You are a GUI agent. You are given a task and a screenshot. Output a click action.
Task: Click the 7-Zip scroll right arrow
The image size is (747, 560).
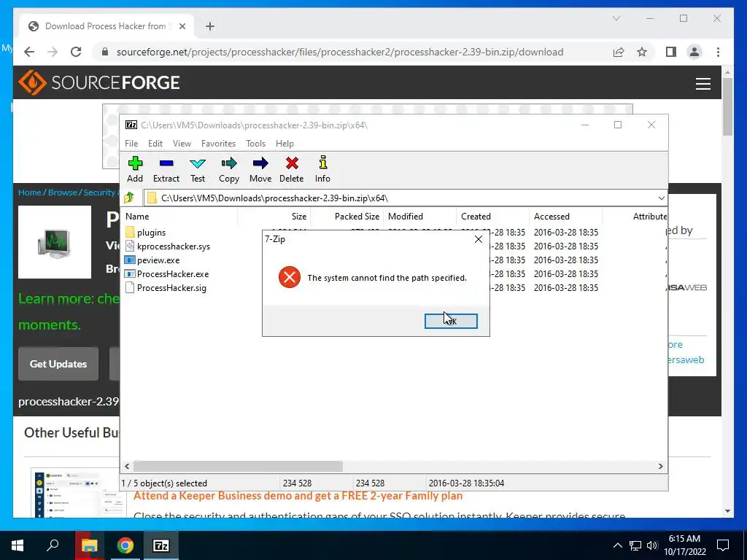660,466
